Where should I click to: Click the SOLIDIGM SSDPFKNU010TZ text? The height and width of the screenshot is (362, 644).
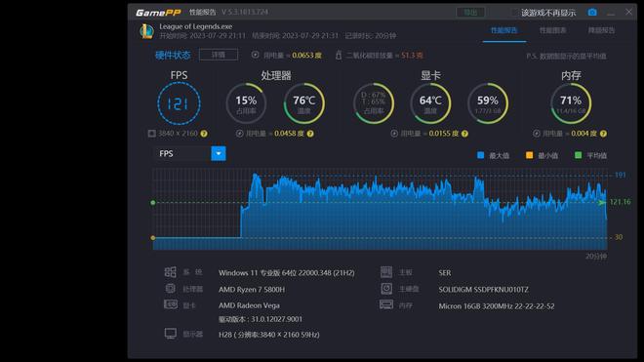tap(483, 289)
